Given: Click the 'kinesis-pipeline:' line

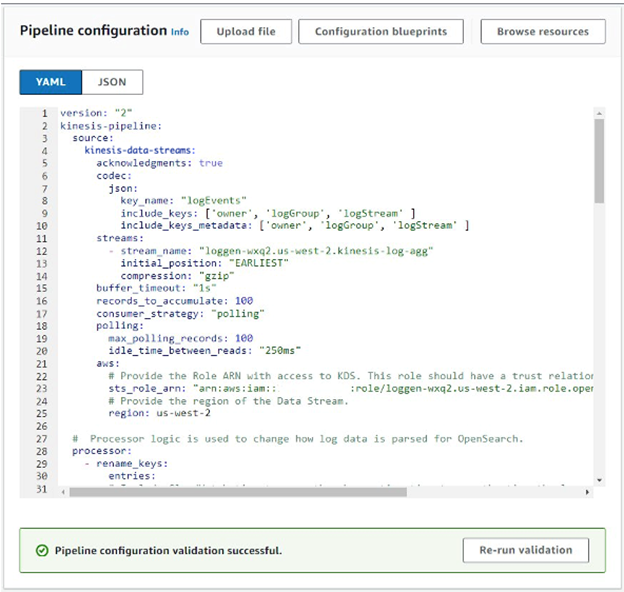Looking at the screenshot, I should coord(111,126).
